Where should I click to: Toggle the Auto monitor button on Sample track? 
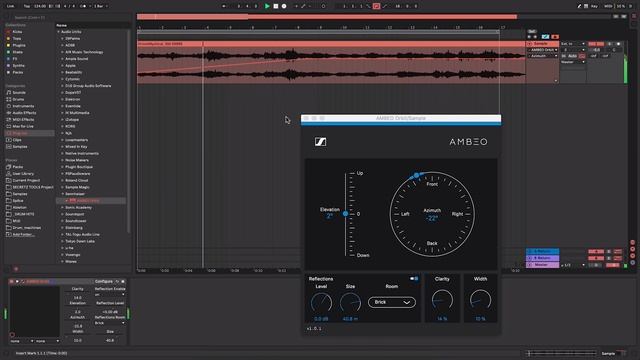click(573, 56)
